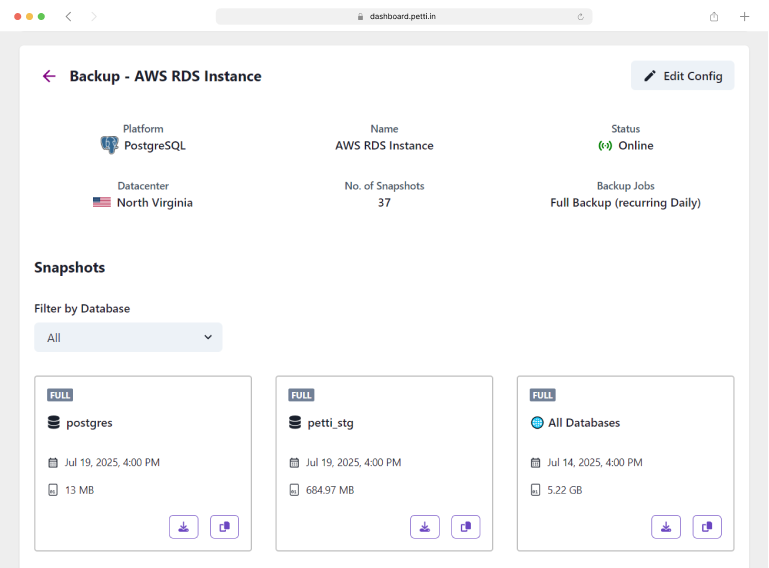
Task: Click the PostgreSQL elephant logo
Action: click(109, 145)
